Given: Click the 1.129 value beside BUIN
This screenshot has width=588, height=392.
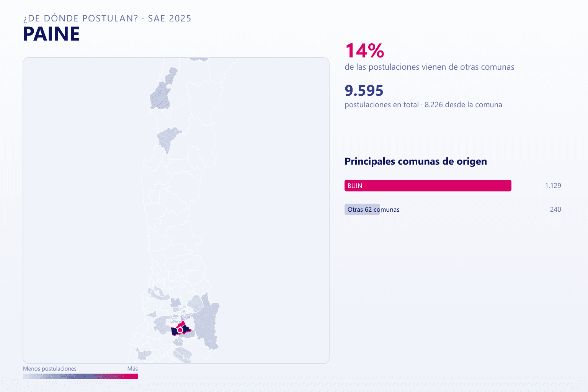Looking at the screenshot, I should pyautogui.click(x=553, y=186).
